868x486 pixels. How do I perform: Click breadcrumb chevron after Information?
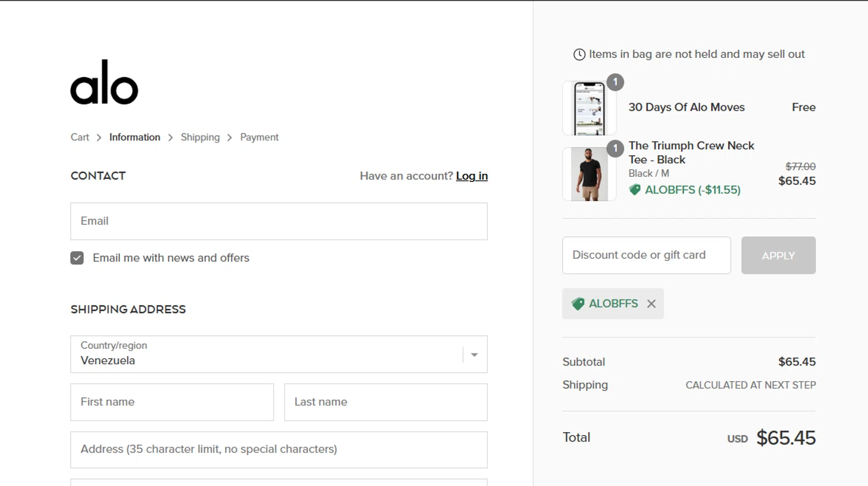pyautogui.click(x=170, y=138)
